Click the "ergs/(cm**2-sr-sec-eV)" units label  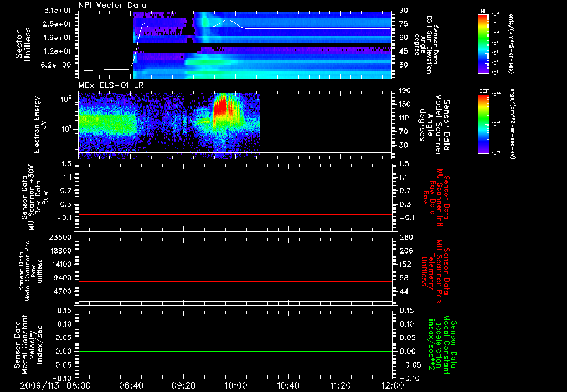click(x=512, y=123)
